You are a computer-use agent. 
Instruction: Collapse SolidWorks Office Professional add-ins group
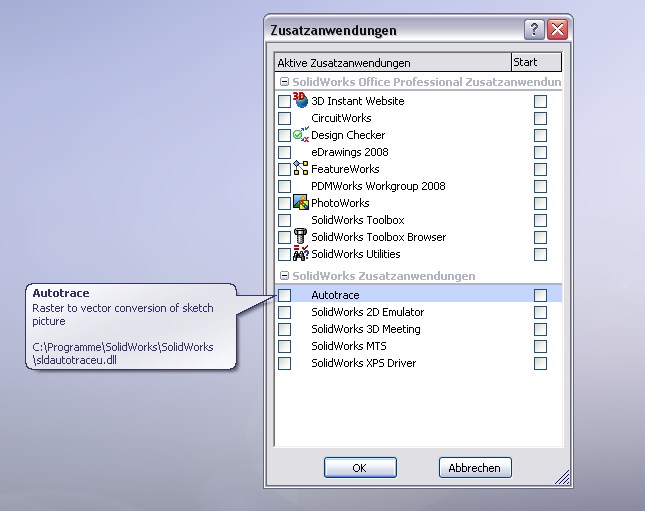point(284,81)
